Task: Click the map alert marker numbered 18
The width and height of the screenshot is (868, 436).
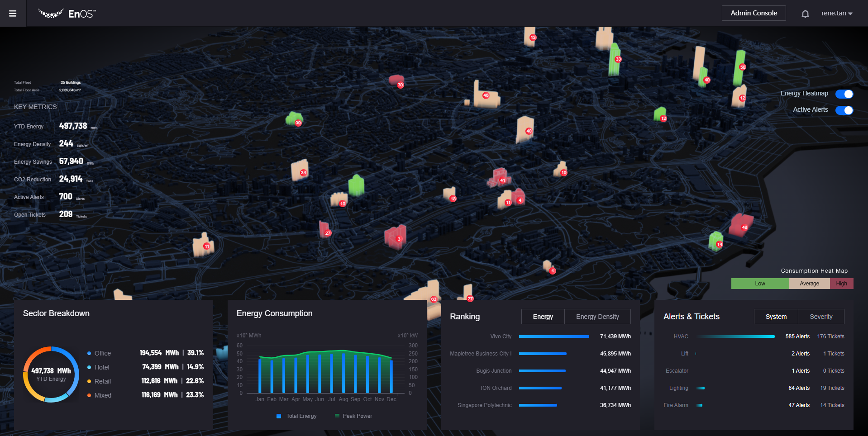Action: point(453,199)
